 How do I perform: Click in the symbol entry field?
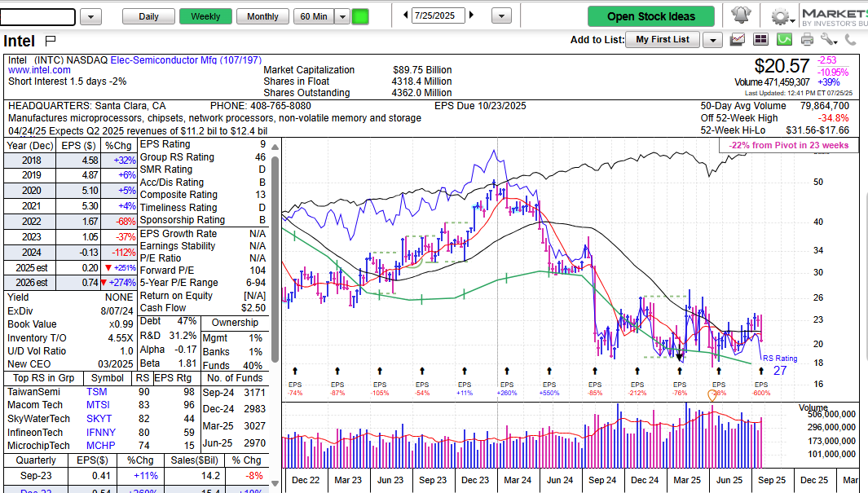pyautogui.click(x=37, y=17)
